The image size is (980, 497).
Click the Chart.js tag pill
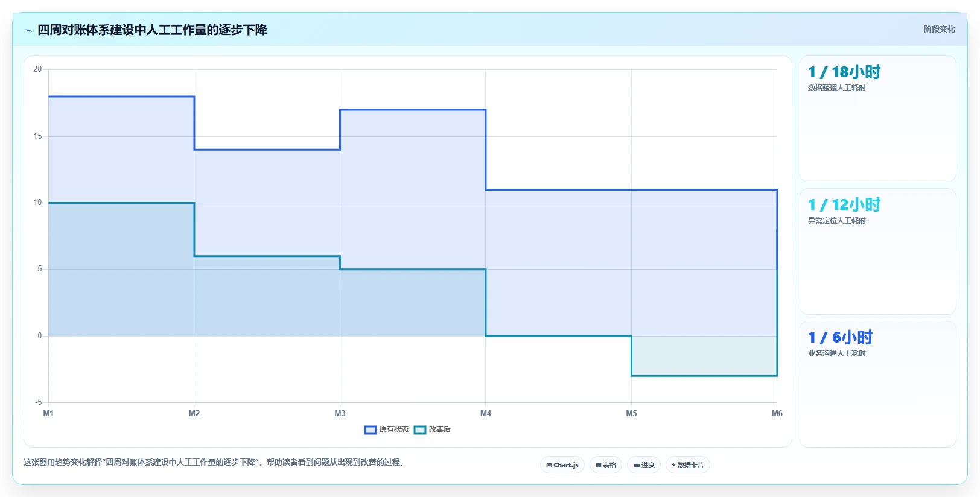point(562,465)
